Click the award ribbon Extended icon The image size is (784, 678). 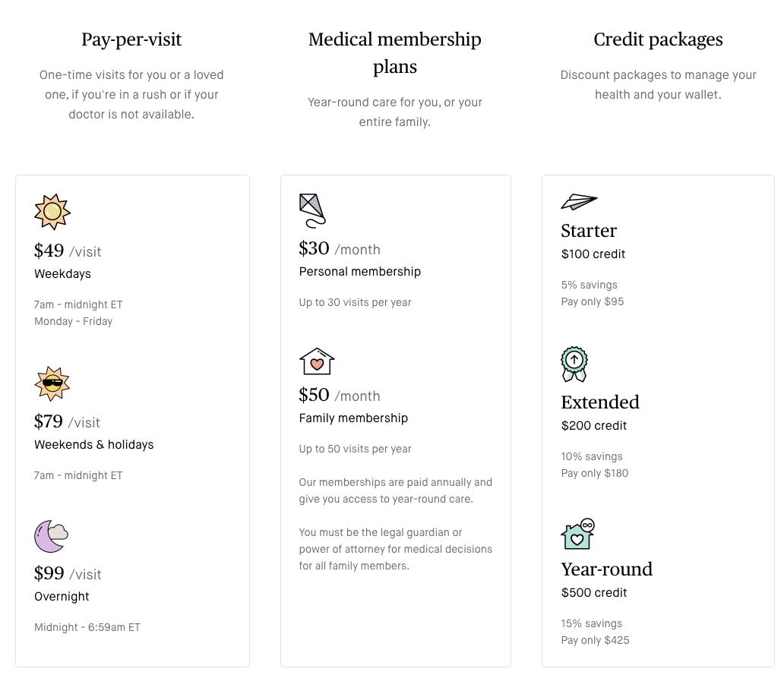(x=574, y=364)
